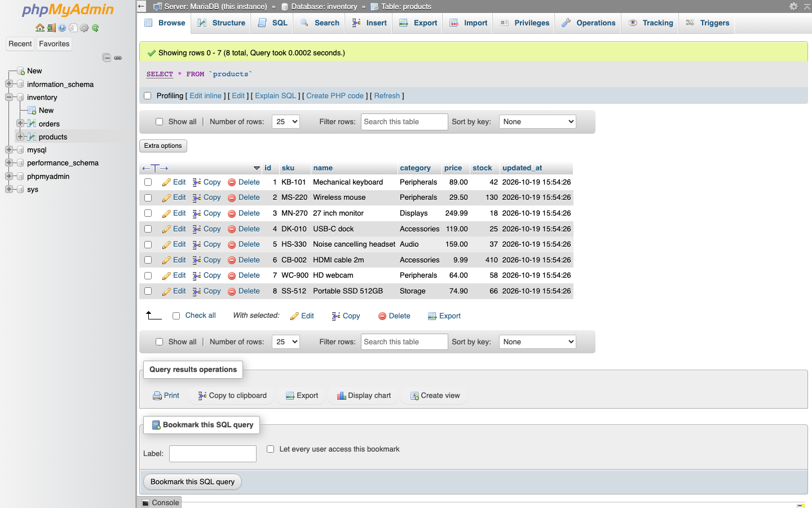Open the bottom Sort by key dropdown

(537, 342)
